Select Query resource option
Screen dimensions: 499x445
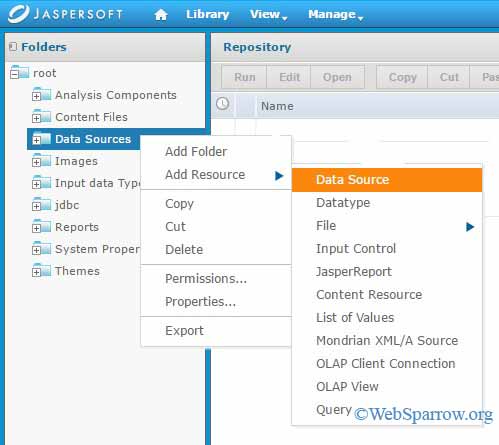pyautogui.click(x=387, y=410)
